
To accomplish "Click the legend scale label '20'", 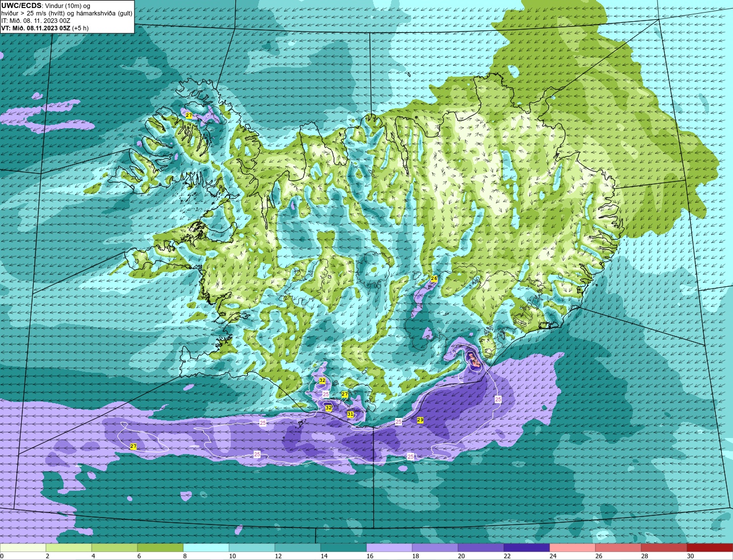I will coord(461,556).
